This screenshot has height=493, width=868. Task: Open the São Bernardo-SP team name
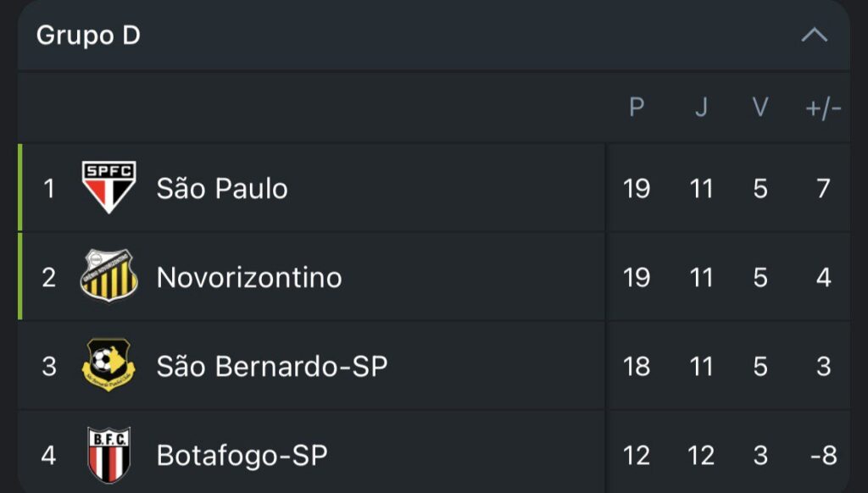(271, 366)
